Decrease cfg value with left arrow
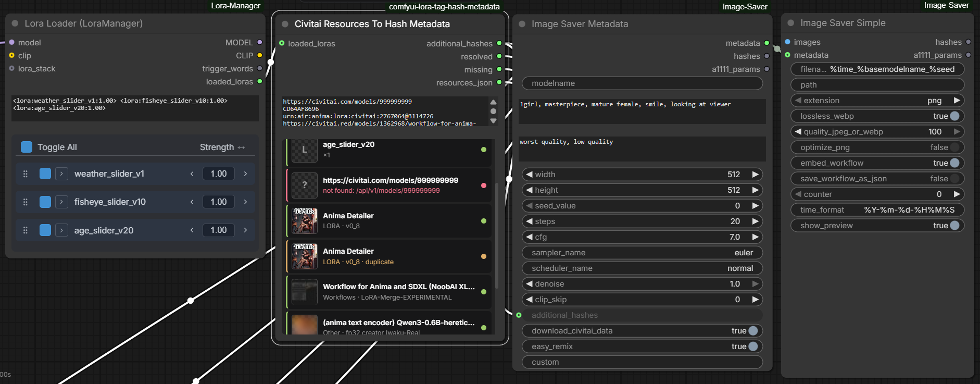Image resolution: width=980 pixels, height=384 pixels. (x=530, y=237)
